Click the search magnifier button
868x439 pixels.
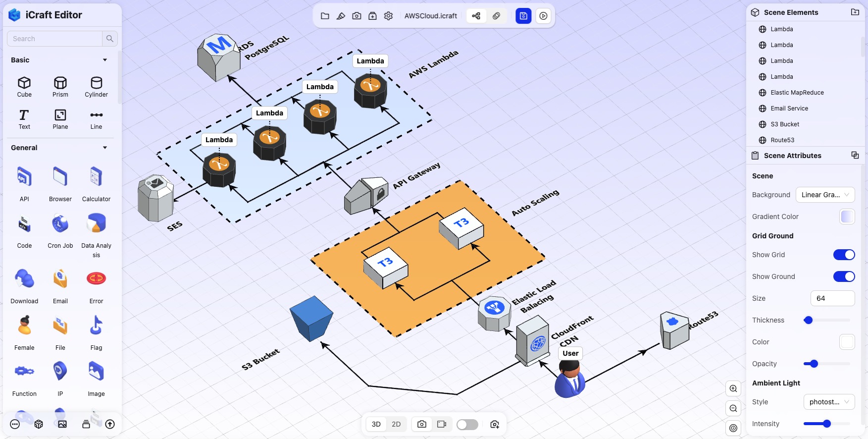pyautogui.click(x=110, y=39)
